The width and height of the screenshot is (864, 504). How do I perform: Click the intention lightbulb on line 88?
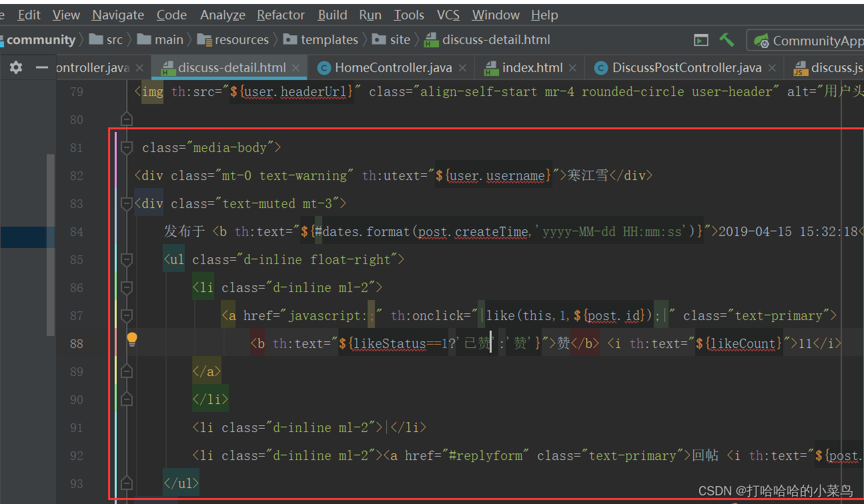tap(132, 339)
